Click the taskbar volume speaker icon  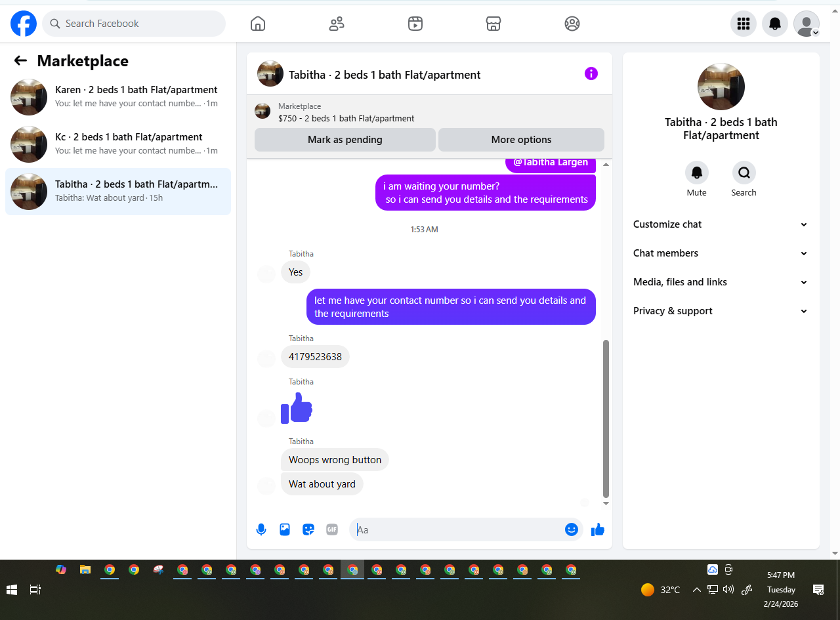pos(728,590)
